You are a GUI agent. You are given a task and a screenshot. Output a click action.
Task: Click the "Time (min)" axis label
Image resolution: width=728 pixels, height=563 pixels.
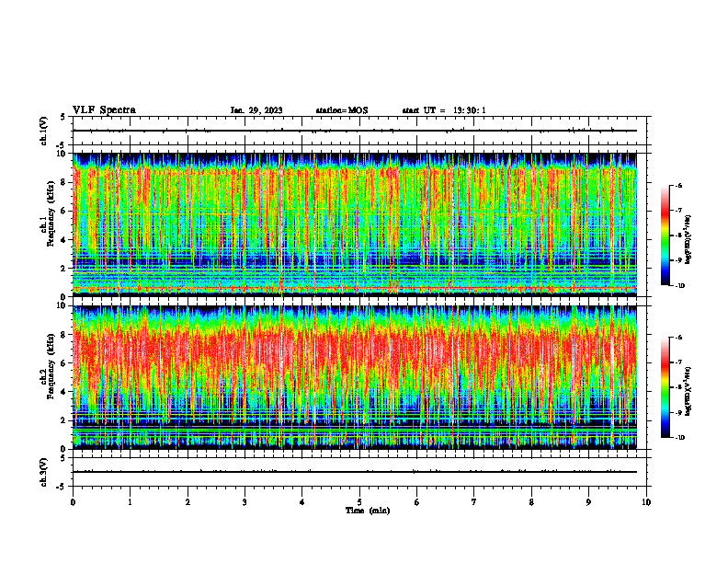point(368,511)
